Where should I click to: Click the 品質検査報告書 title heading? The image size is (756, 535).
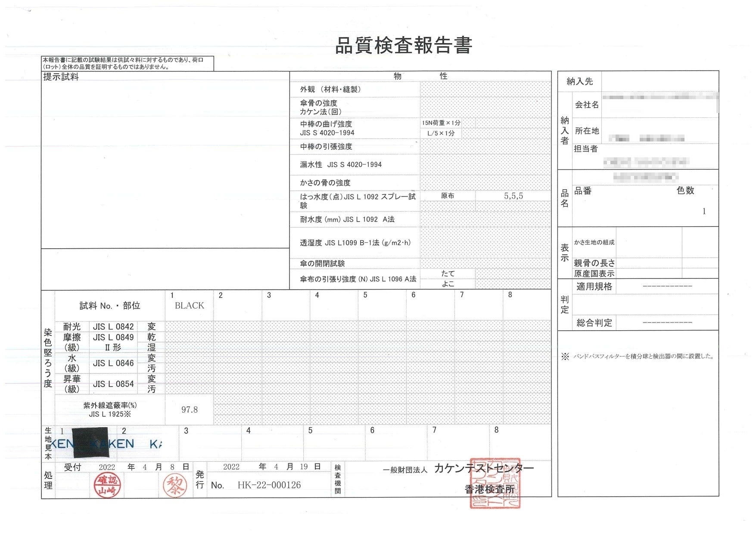tap(403, 46)
